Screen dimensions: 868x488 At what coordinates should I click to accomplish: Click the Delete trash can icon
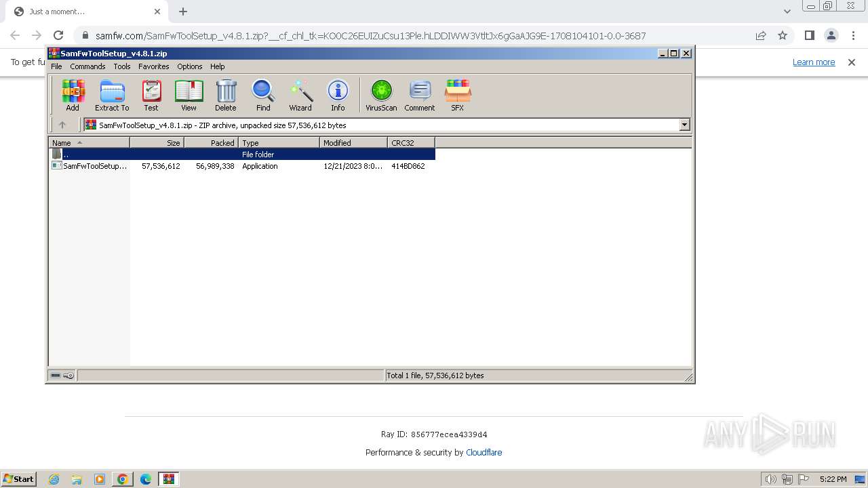tap(226, 96)
